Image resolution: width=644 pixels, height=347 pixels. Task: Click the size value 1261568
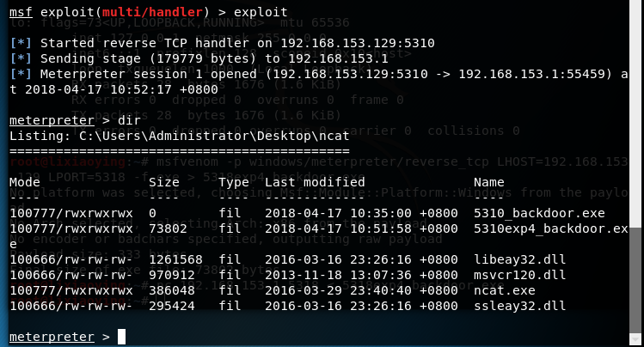(x=175, y=259)
